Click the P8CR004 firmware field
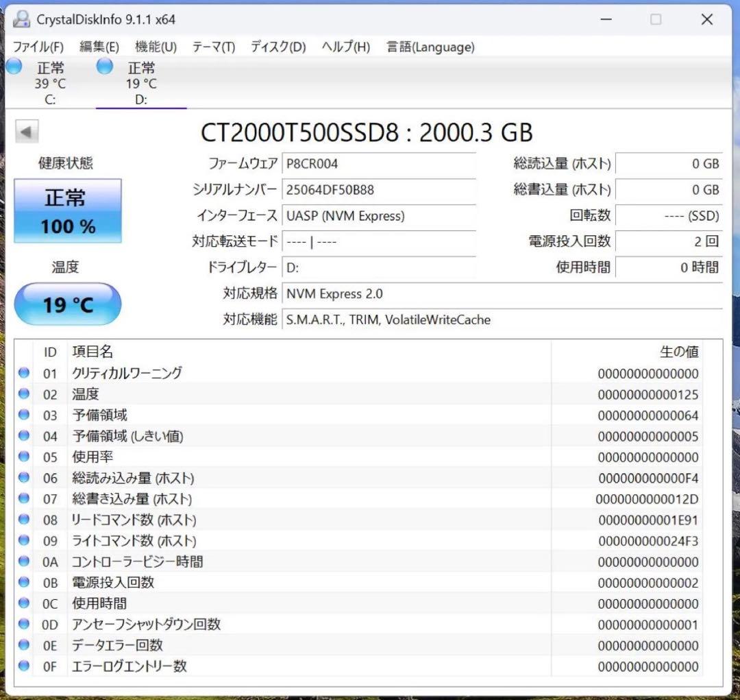 [x=379, y=164]
